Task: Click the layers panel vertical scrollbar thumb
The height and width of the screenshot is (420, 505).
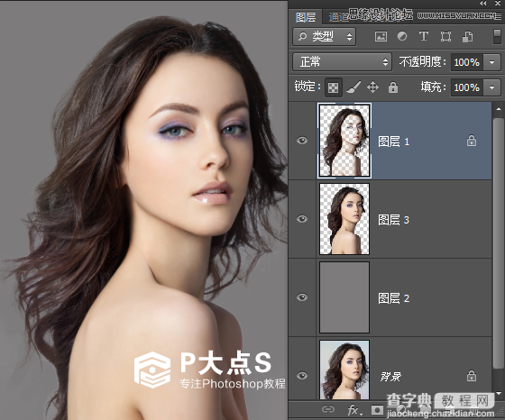Action: point(498,243)
